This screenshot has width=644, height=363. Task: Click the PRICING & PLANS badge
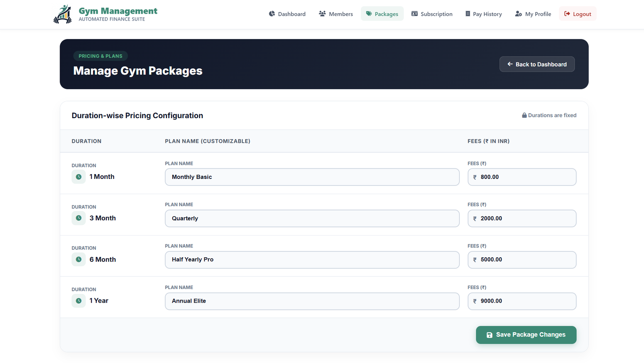(x=100, y=56)
